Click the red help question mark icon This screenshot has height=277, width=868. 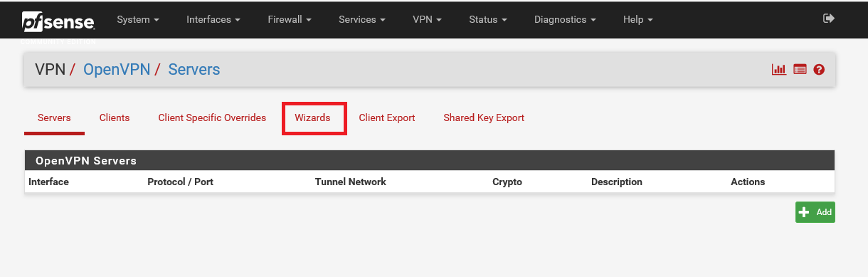coord(819,70)
